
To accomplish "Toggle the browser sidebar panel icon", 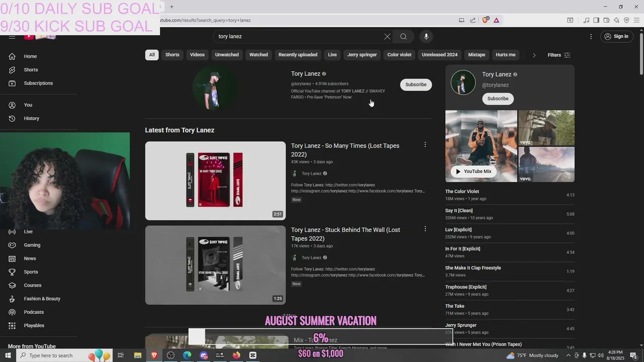I will coord(596,20).
